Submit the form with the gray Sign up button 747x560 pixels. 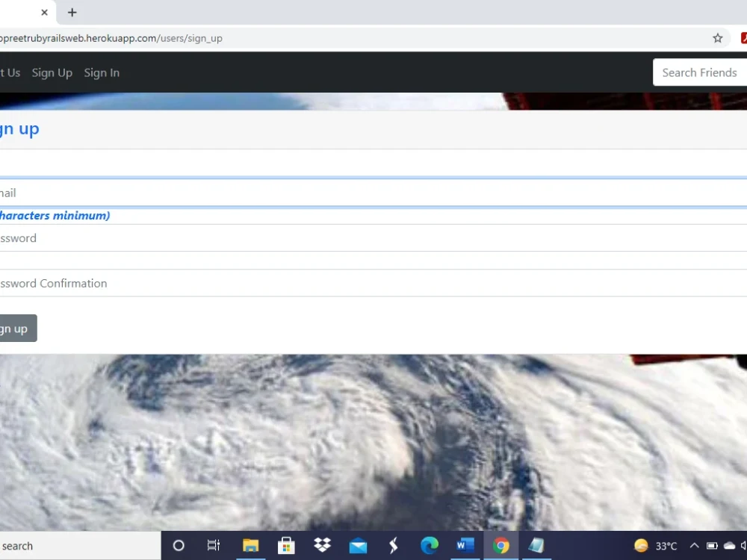(x=18, y=328)
